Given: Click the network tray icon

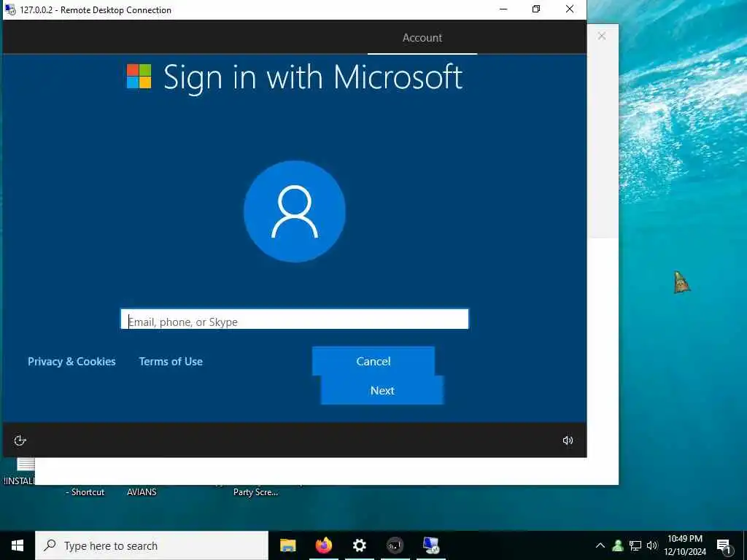Looking at the screenshot, I should click(x=635, y=545).
